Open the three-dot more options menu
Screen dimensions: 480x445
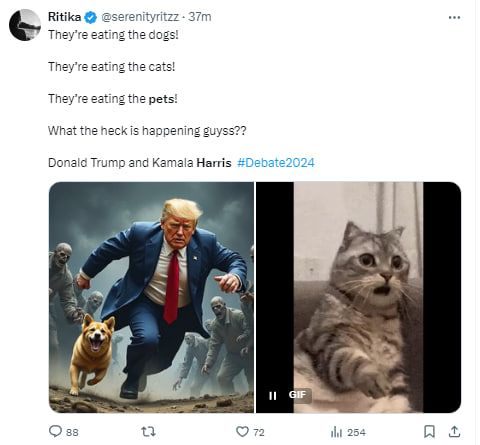pos(454,17)
